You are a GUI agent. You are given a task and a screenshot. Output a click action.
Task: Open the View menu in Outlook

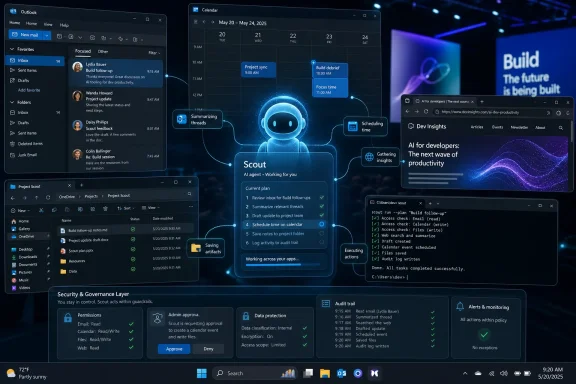(x=48, y=24)
